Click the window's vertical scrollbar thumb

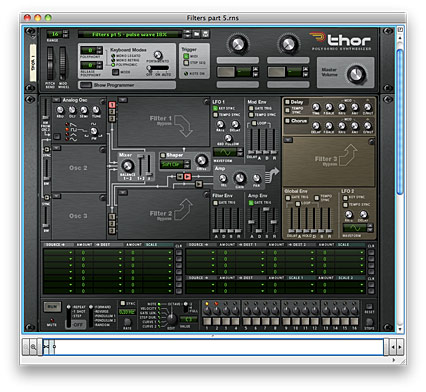click(400, 121)
